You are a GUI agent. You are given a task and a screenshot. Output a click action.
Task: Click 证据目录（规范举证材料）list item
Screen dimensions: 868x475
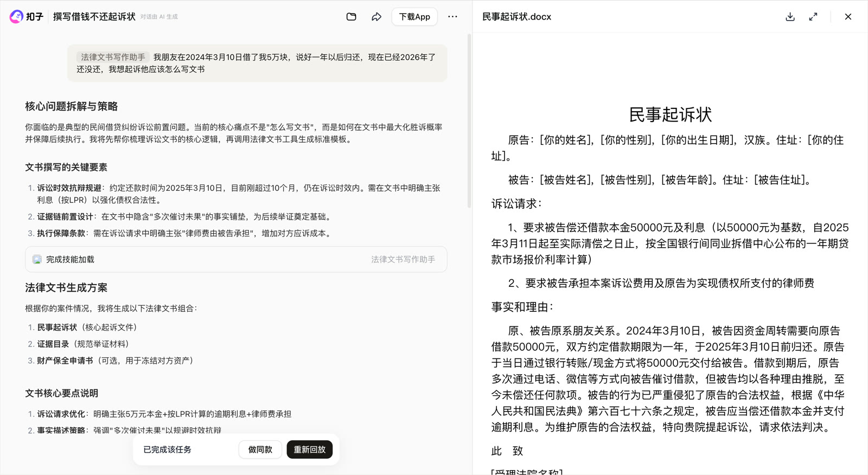[85, 344]
